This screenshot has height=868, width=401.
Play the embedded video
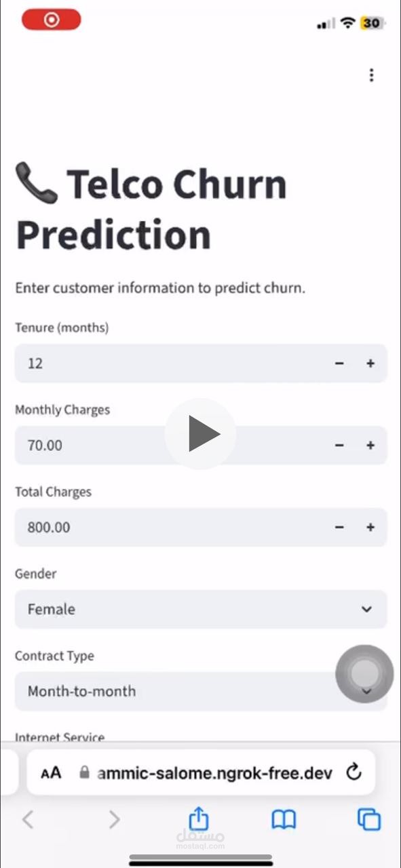[x=200, y=434]
